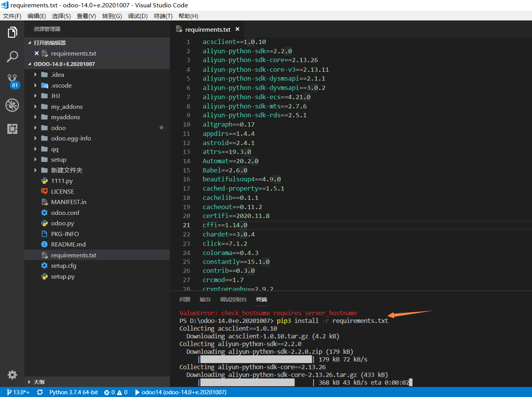The image size is (532, 397).
Task: Click the sync changes icon in the status bar
Action: (40, 392)
